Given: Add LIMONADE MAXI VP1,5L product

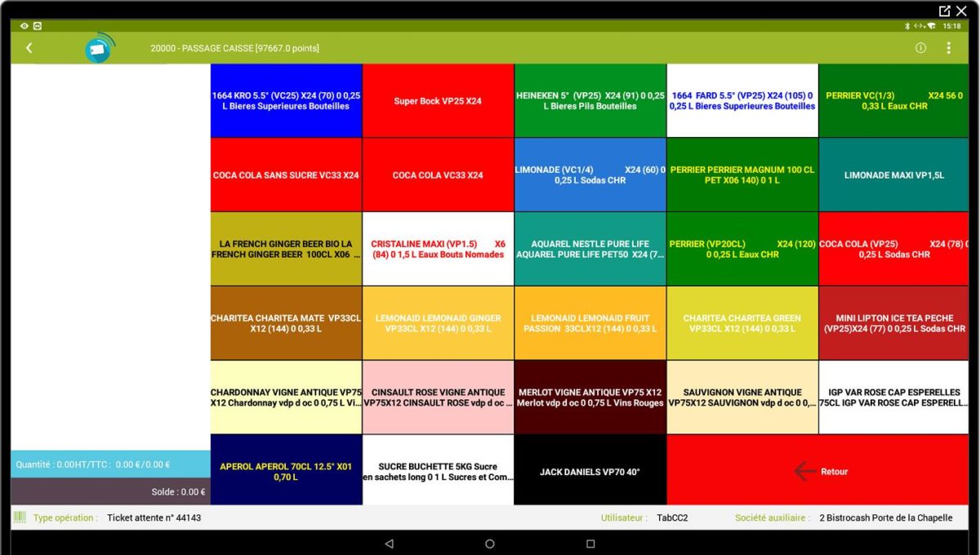Looking at the screenshot, I should click(893, 175).
